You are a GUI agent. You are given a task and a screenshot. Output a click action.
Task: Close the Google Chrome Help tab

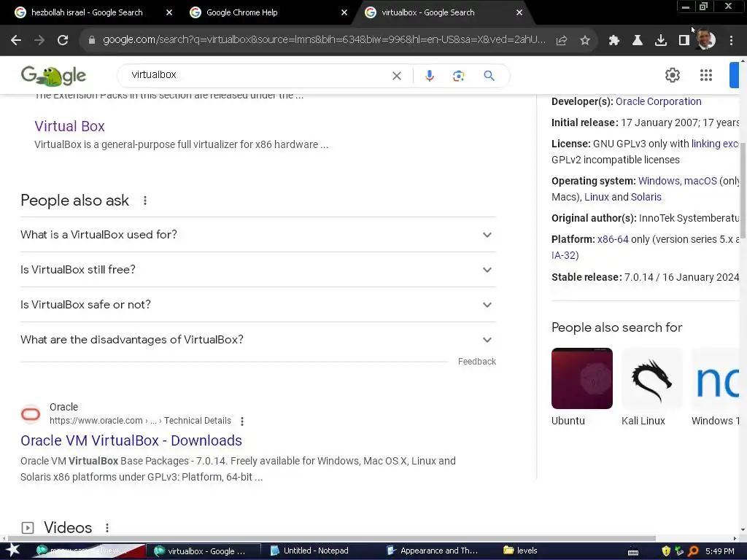(x=344, y=12)
